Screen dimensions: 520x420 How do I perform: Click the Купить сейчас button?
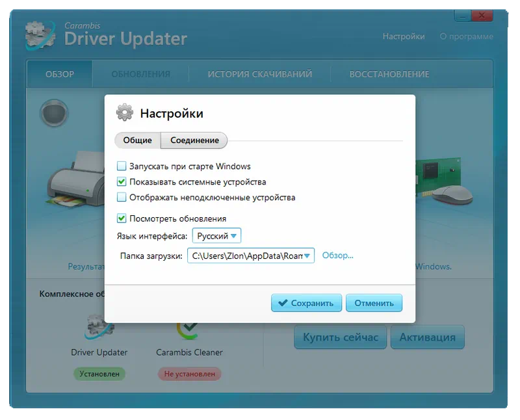(x=341, y=337)
